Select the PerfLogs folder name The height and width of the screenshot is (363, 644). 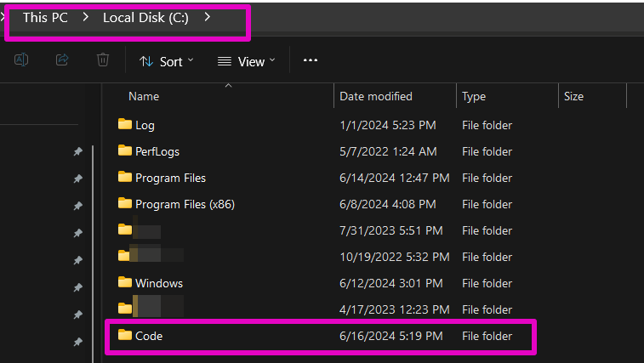[157, 151]
